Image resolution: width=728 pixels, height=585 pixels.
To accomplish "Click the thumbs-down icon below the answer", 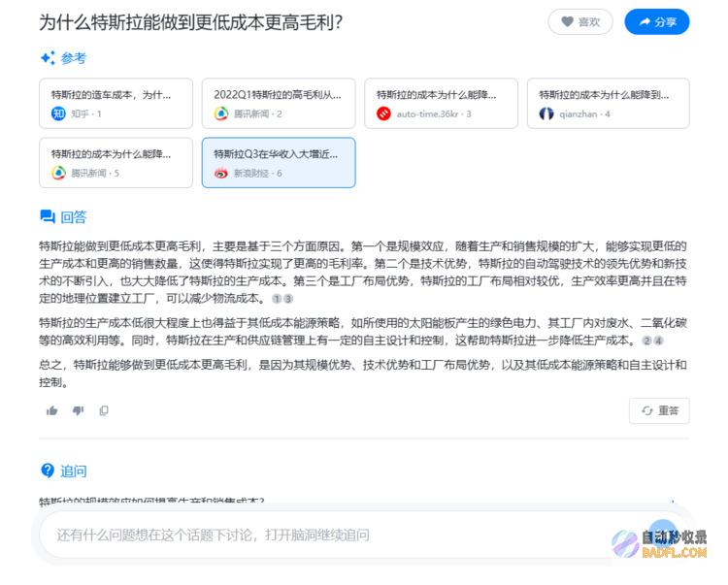I will point(78,410).
